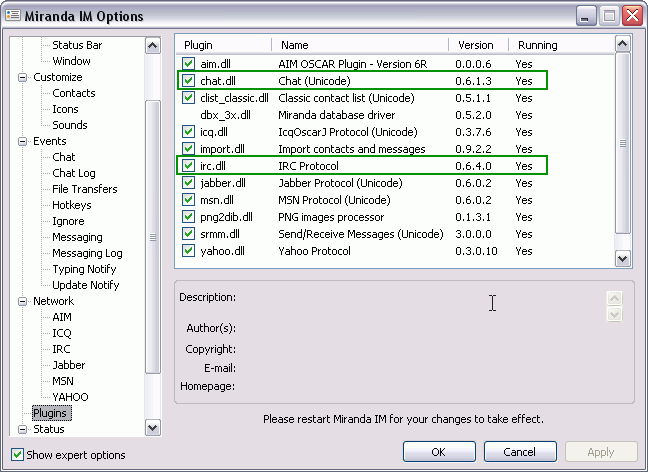Select PNG images processor entry

pyautogui.click(x=331, y=217)
